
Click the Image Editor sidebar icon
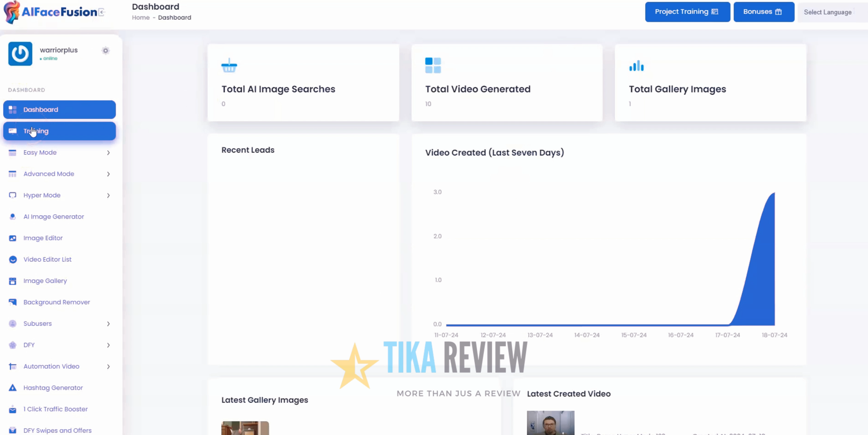(x=12, y=238)
